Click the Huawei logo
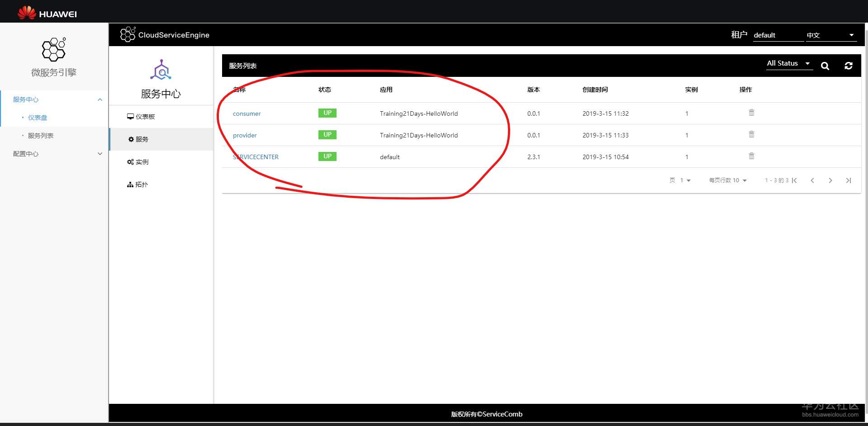The height and width of the screenshot is (426, 868). point(47,13)
